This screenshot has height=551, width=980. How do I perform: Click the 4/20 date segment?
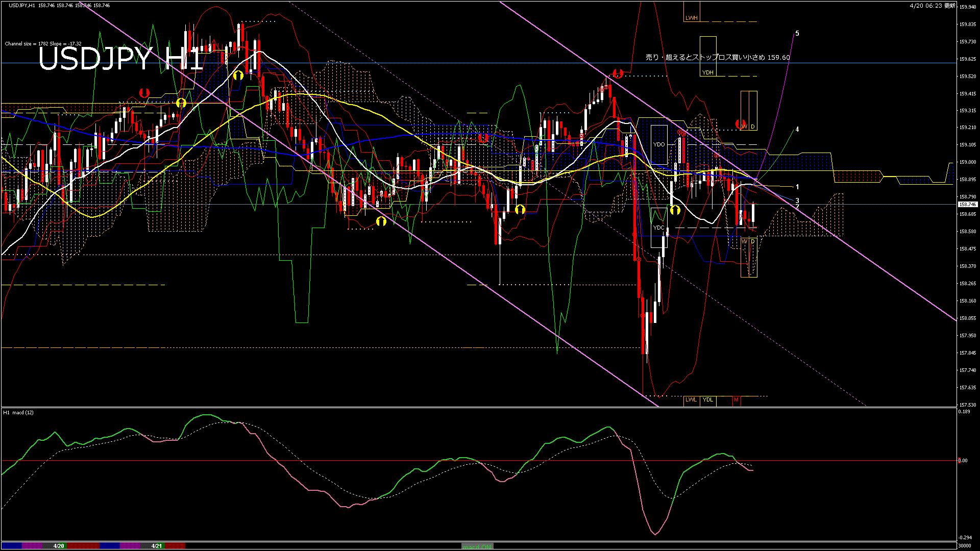click(59, 546)
